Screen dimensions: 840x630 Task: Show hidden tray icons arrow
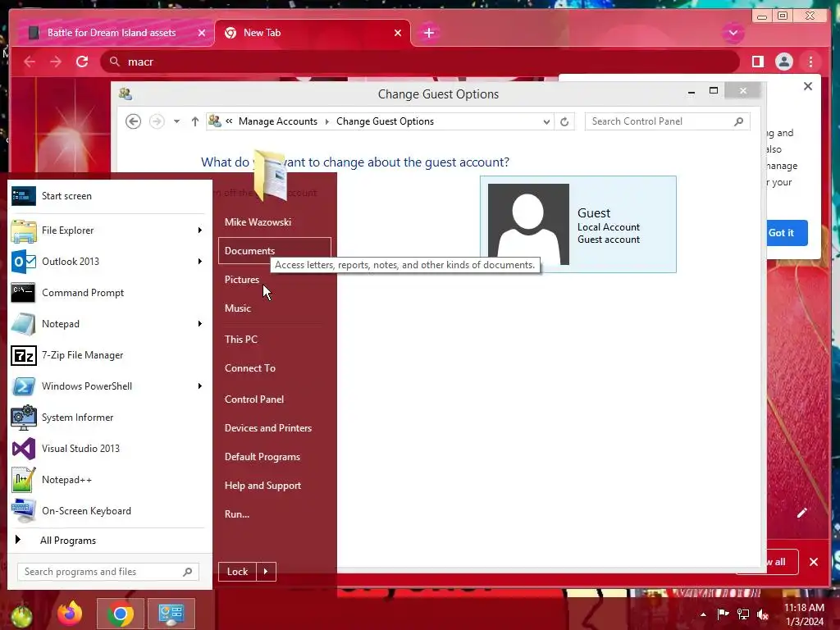(x=703, y=614)
